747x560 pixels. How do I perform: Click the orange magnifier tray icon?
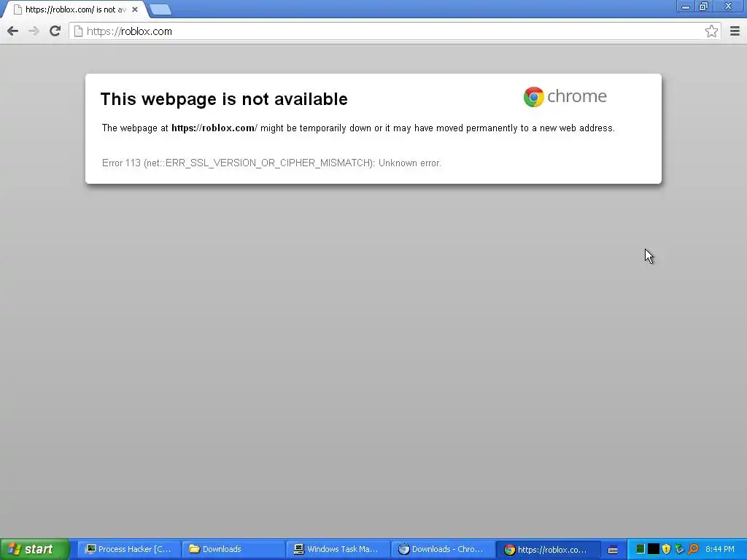point(693,549)
